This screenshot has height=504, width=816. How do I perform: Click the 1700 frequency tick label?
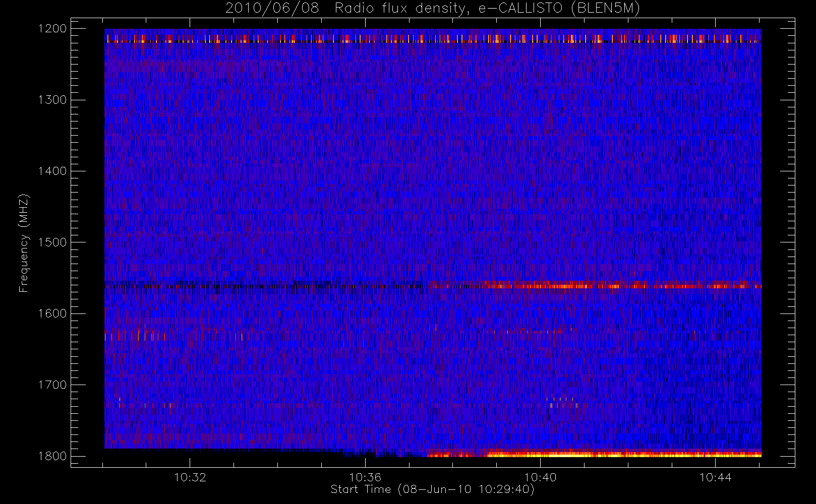pos(52,385)
